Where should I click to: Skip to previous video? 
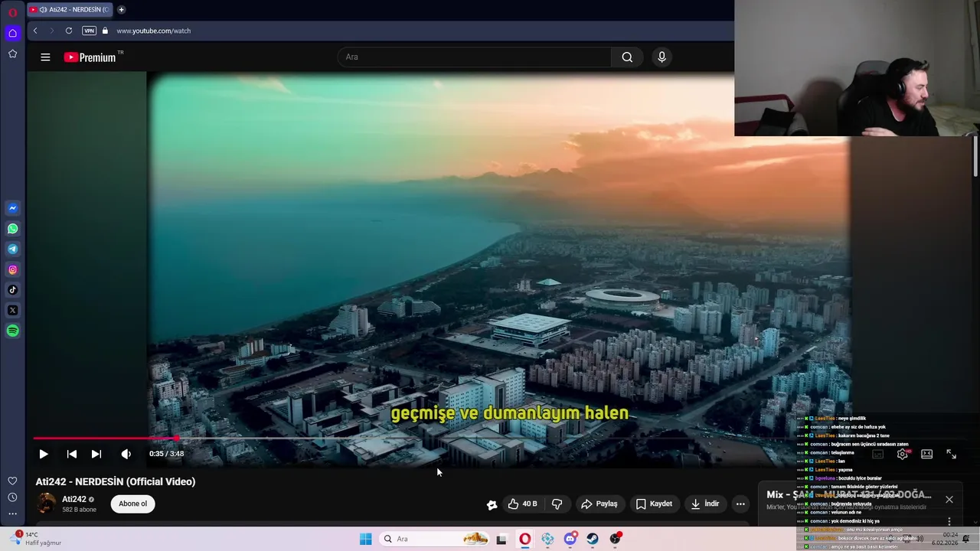click(72, 454)
